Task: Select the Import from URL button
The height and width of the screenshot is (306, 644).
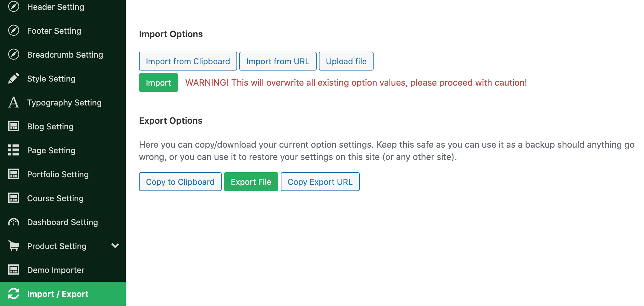Action: 278,61
